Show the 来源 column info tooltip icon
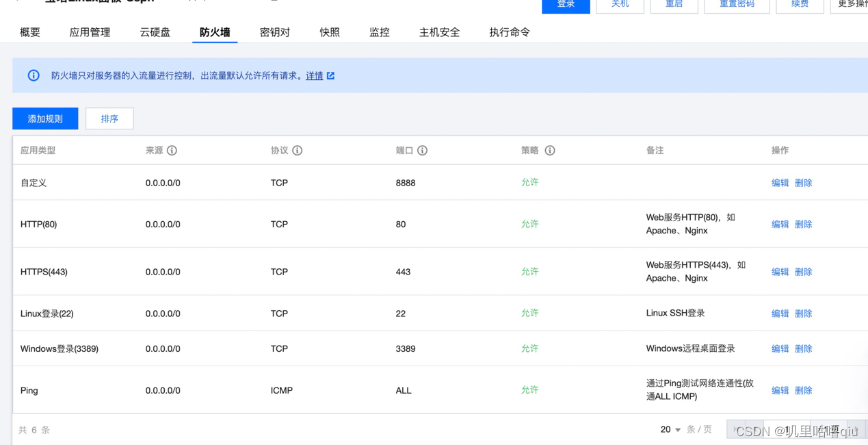 172,151
